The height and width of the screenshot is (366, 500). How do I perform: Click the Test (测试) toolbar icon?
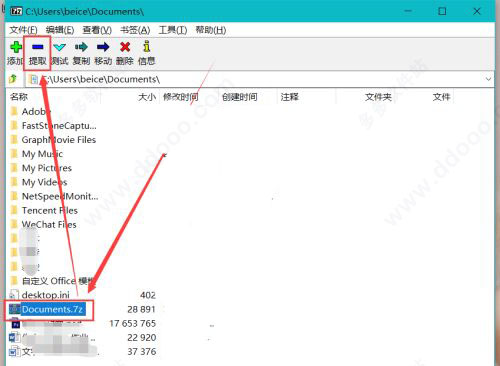click(59, 47)
